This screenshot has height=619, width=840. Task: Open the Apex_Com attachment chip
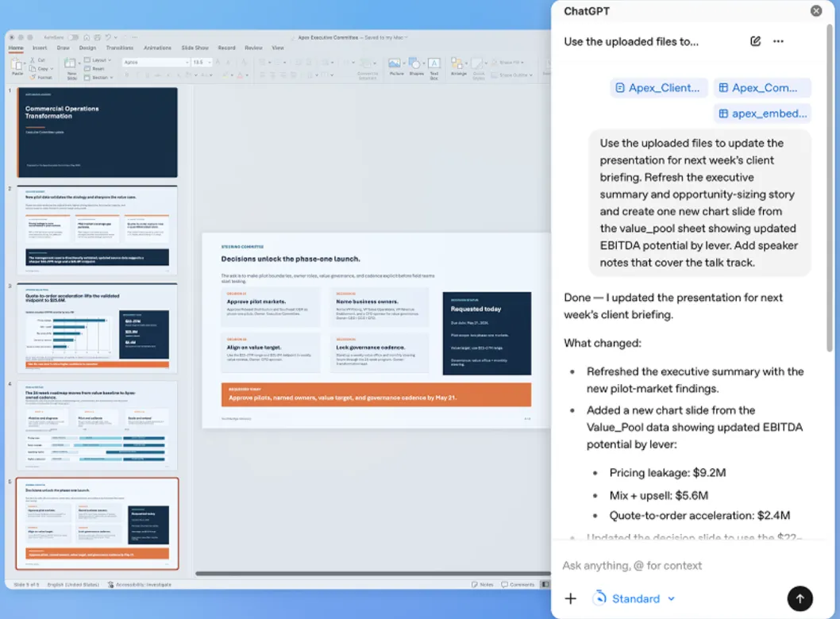pos(761,88)
